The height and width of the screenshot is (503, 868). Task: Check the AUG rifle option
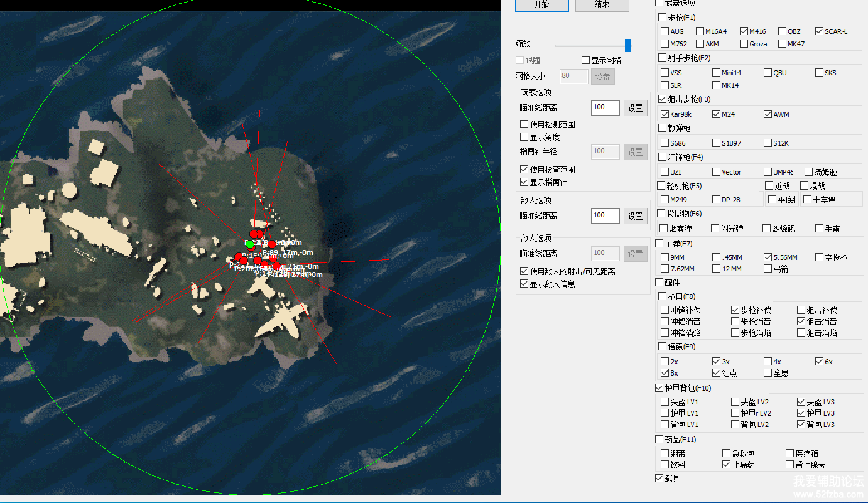tap(665, 31)
